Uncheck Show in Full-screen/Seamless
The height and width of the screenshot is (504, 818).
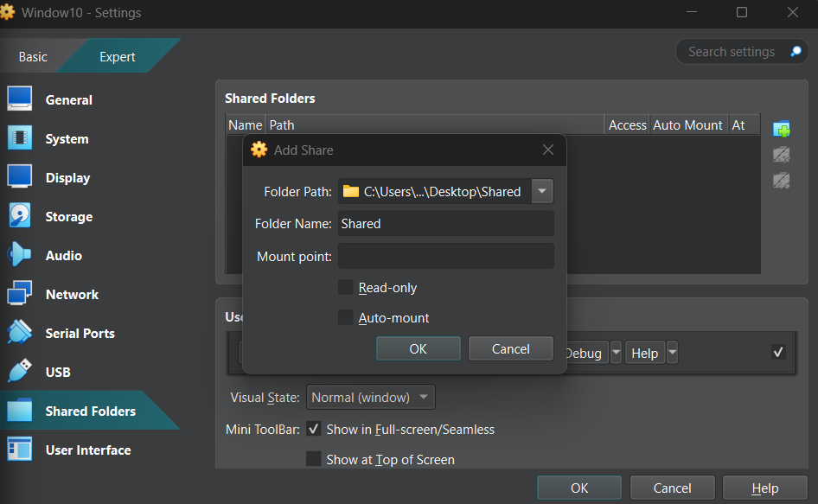tap(314, 429)
